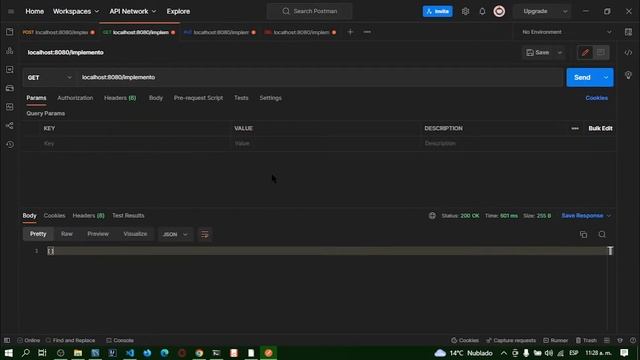Open History in the left sidebar
Image resolution: width=640 pixels, height=360 pixels.
click(x=10, y=144)
